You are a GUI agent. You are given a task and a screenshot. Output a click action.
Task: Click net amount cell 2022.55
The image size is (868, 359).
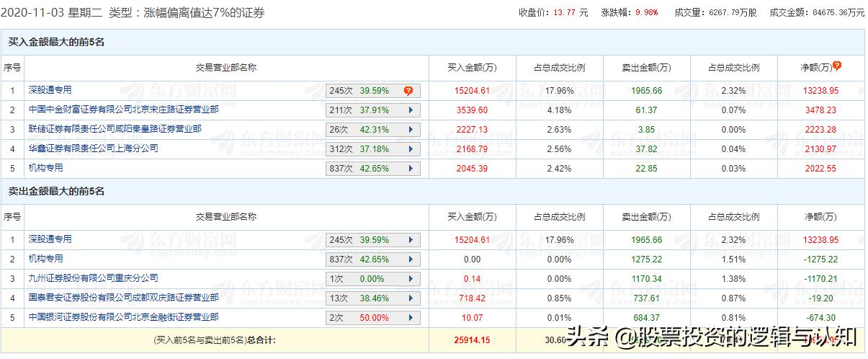point(821,169)
